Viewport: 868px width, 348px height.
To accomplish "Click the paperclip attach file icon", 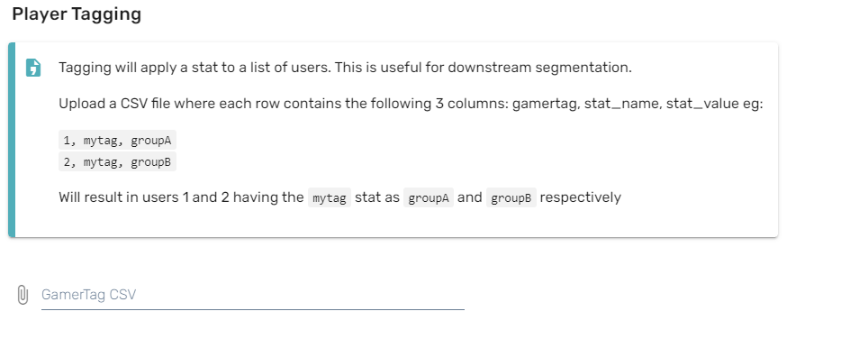I will (x=23, y=295).
